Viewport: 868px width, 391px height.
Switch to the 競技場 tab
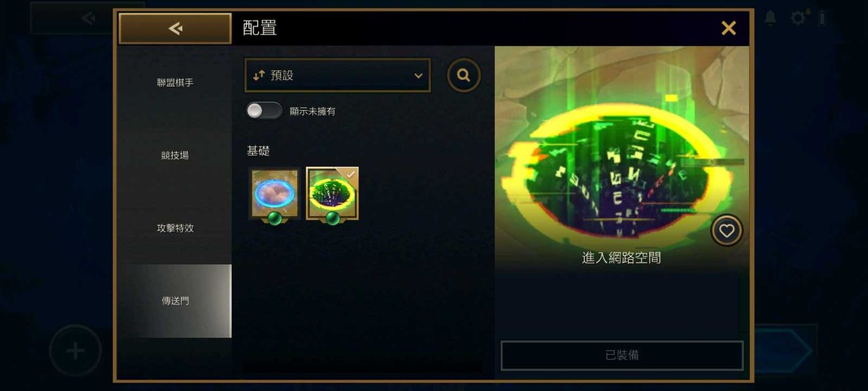pyautogui.click(x=175, y=155)
